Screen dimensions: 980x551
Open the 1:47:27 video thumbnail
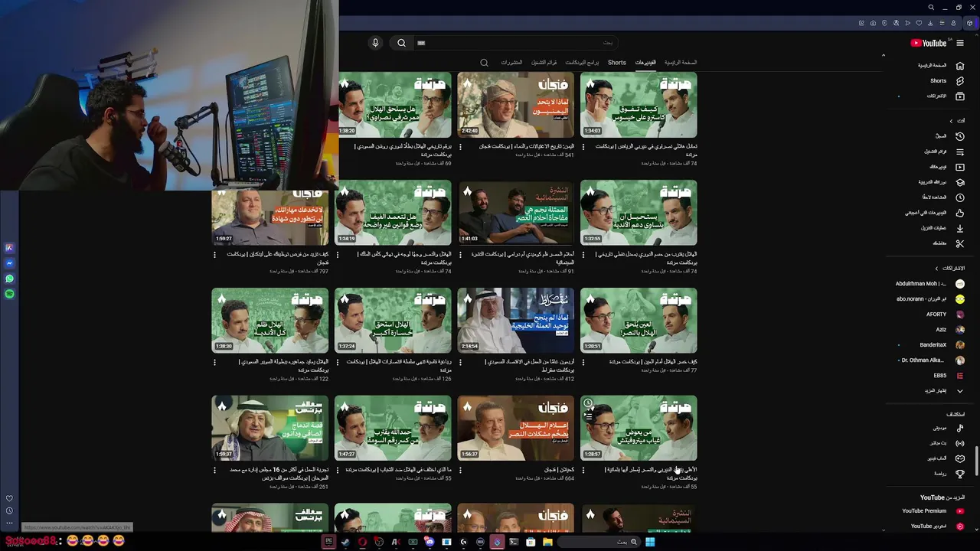point(393,428)
